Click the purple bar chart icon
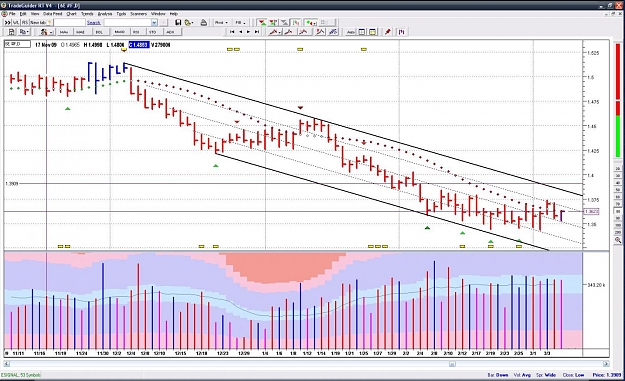This screenshot has width=625, height=381. (x=401, y=32)
